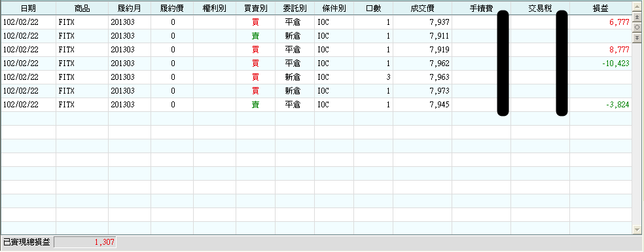Click the 履約價 column header
The image size is (644, 252).
click(x=172, y=9)
